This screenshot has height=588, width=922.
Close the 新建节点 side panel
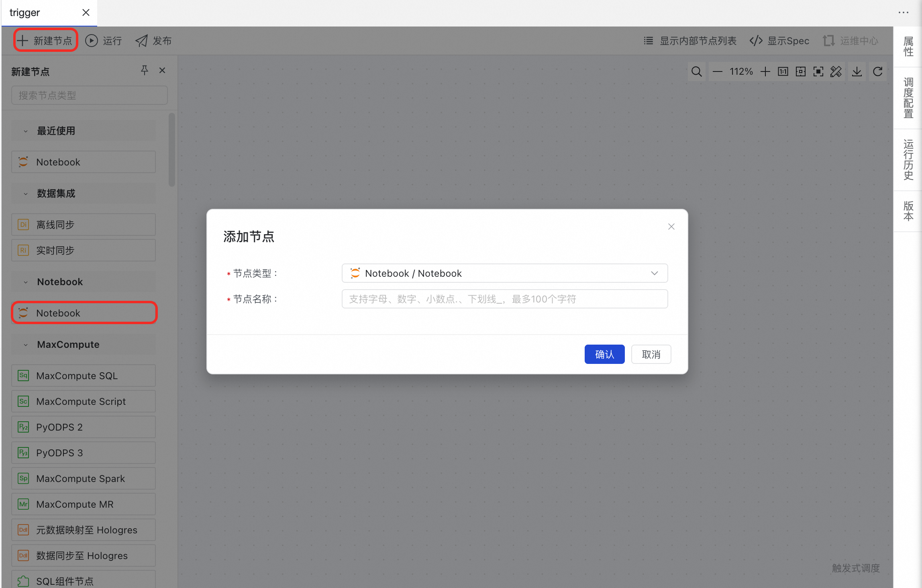click(162, 71)
